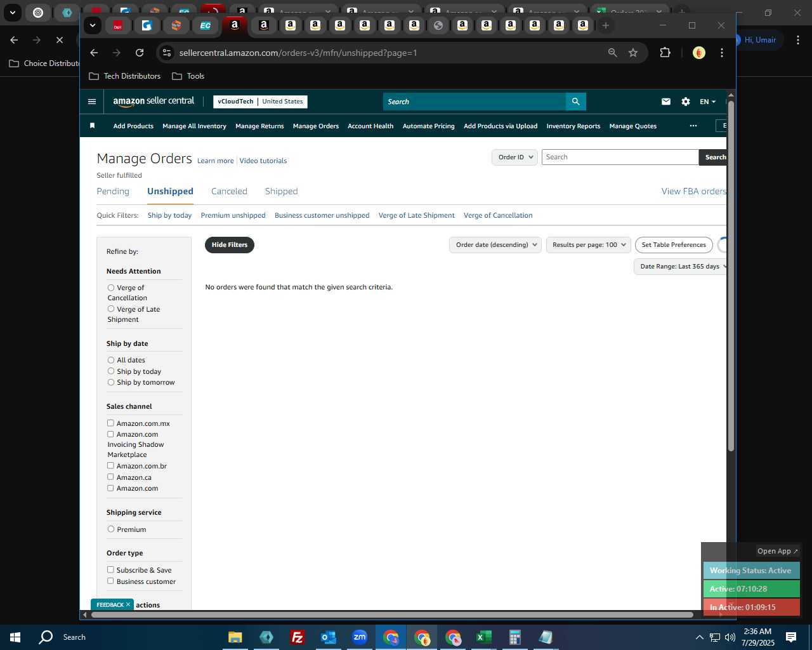Image resolution: width=812 pixels, height=650 pixels.
Task: Open Outlook from the taskbar
Action: tap(329, 637)
